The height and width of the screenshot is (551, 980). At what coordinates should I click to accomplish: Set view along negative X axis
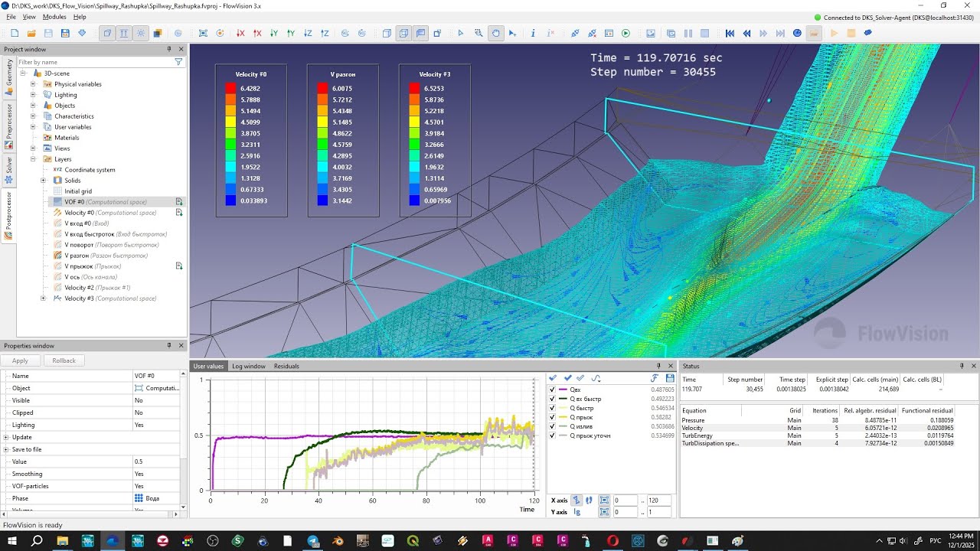pyautogui.click(x=240, y=33)
